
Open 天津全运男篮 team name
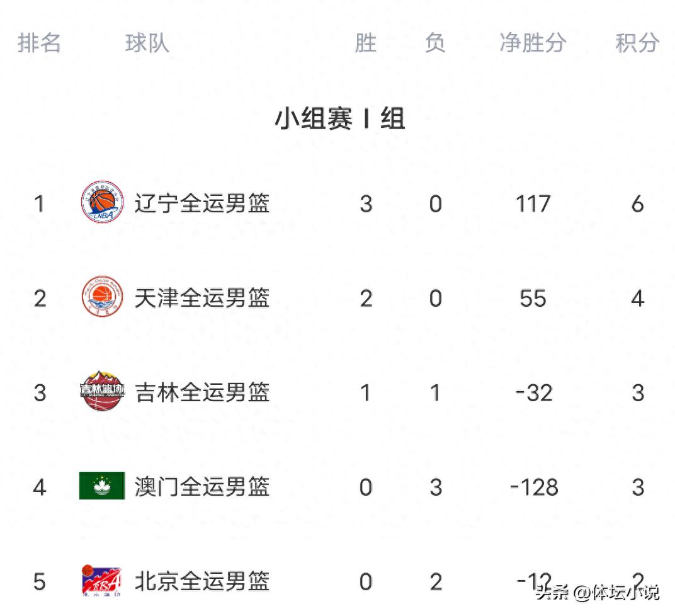tap(201, 298)
